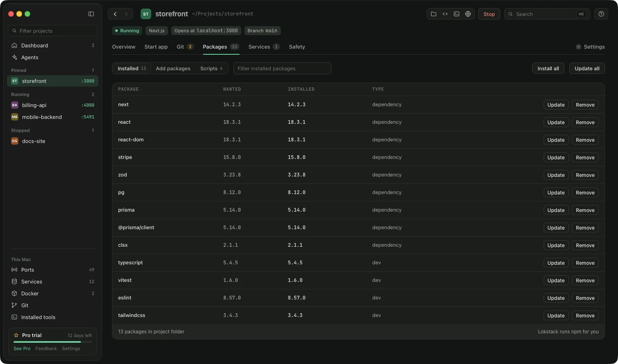Open the See Pro link
The image size is (618, 364).
22,348
